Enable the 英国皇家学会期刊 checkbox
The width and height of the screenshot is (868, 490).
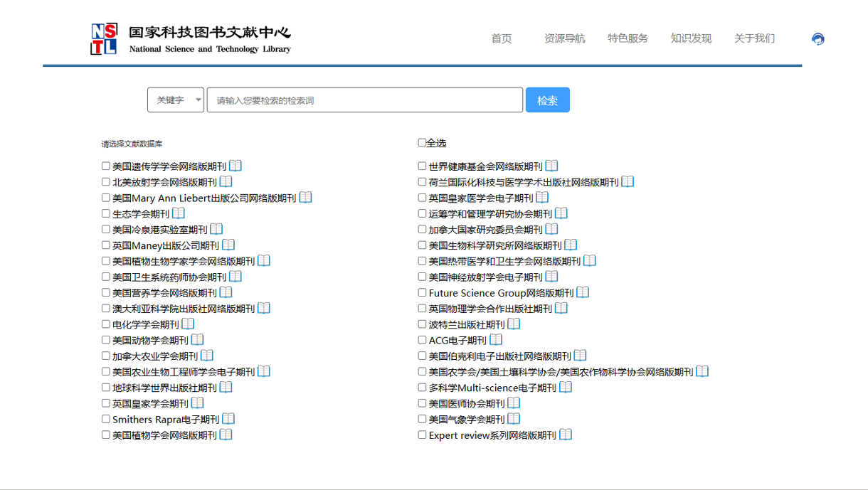(106, 403)
